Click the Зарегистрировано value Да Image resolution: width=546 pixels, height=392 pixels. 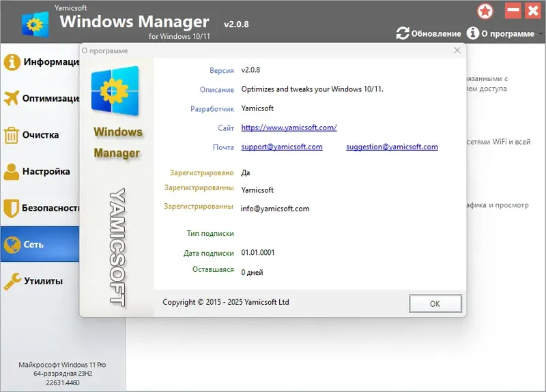tap(246, 173)
